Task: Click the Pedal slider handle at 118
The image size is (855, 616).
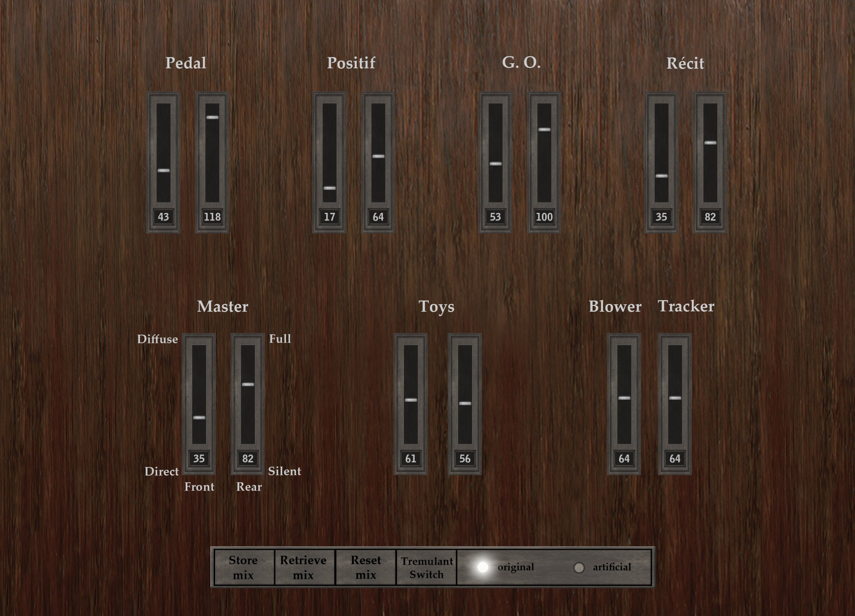Action: (x=212, y=117)
